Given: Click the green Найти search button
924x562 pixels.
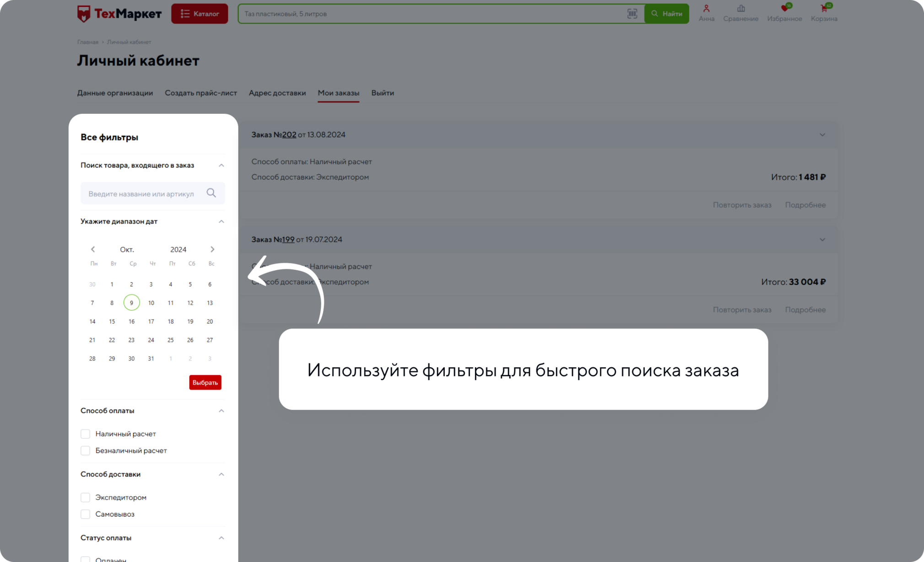Looking at the screenshot, I should [x=667, y=14].
